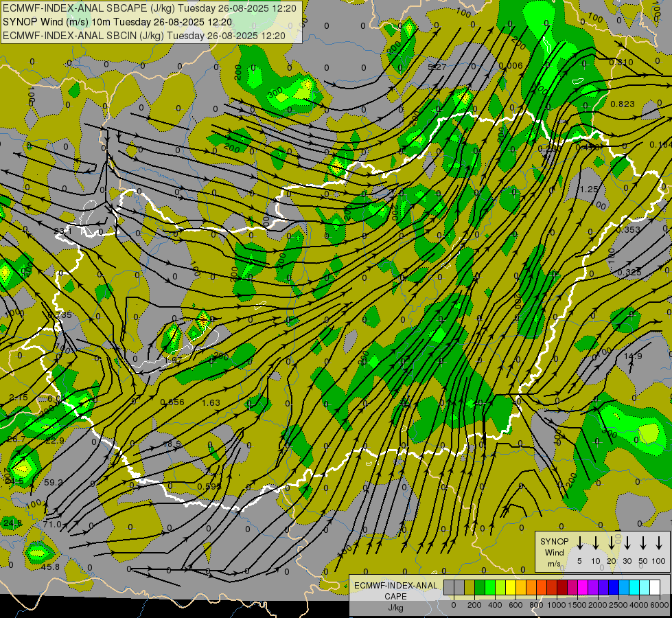
Task: Click the 0.593 value on the map
Action: tap(209, 486)
